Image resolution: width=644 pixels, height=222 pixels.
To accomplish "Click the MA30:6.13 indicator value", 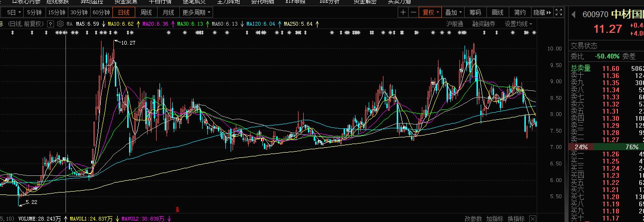I will (x=190, y=23).
